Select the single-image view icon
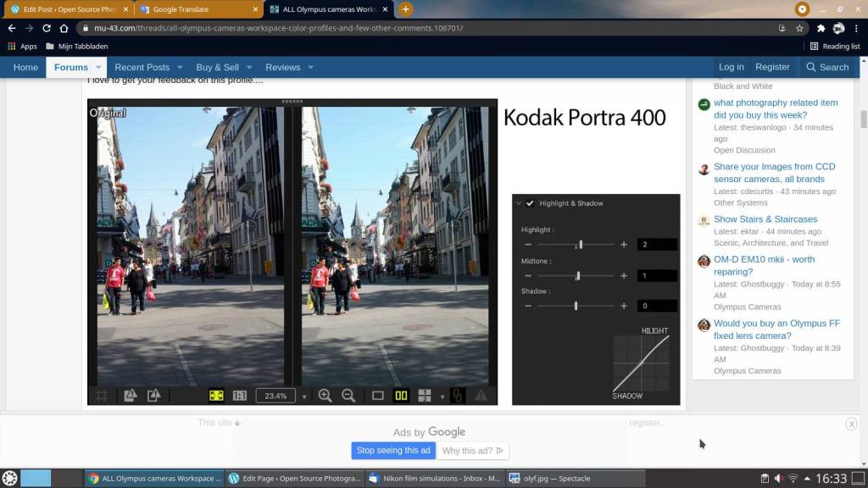 [x=377, y=395]
